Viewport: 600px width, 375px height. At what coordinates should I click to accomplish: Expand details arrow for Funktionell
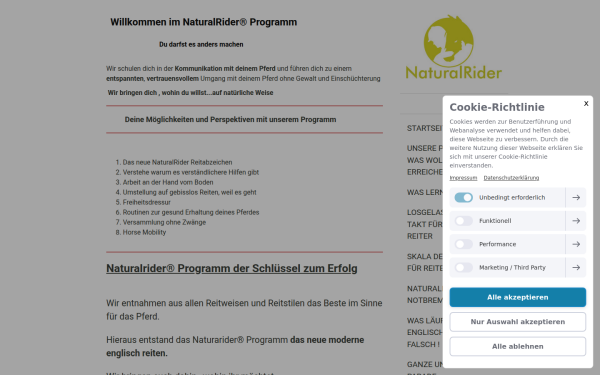(x=576, y=221)
